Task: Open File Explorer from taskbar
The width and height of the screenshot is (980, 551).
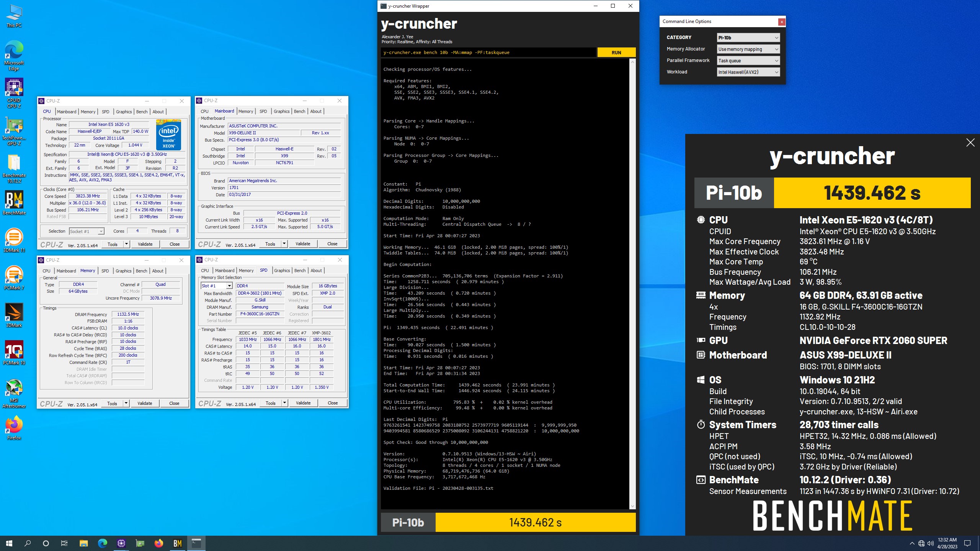Action: tap(83, 543)
